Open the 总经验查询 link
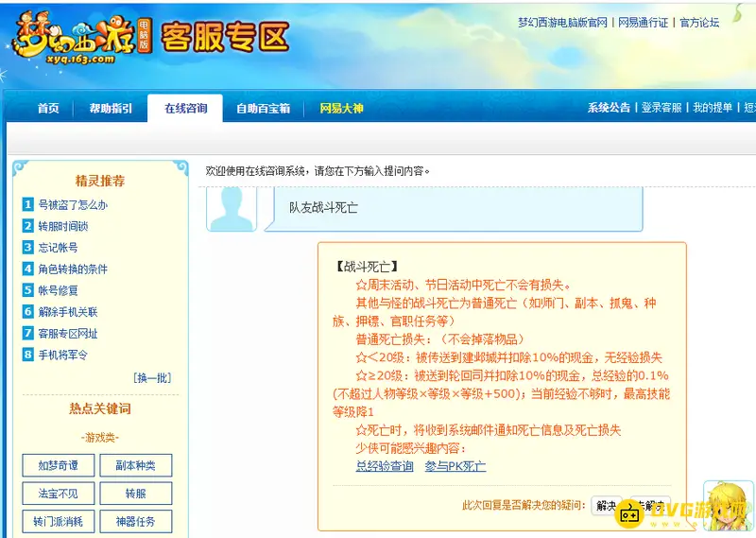Screen dimensions: 756x538 tap(385, 466)
